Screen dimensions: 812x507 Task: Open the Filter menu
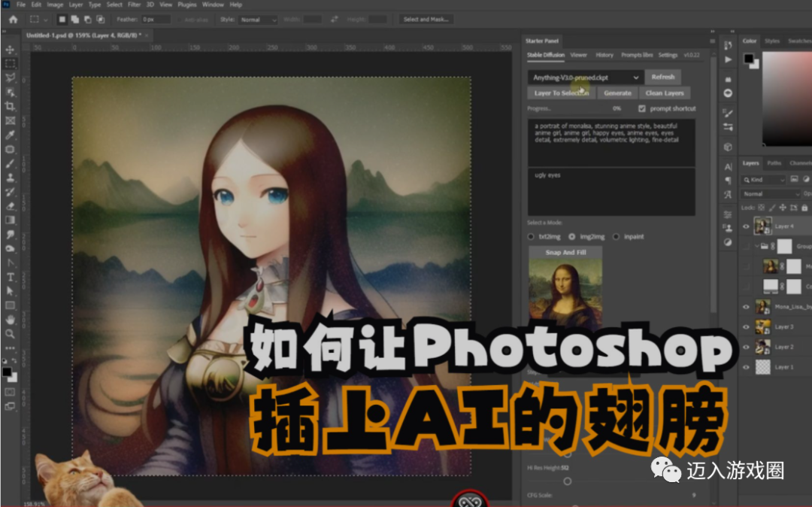coord(134,5)
